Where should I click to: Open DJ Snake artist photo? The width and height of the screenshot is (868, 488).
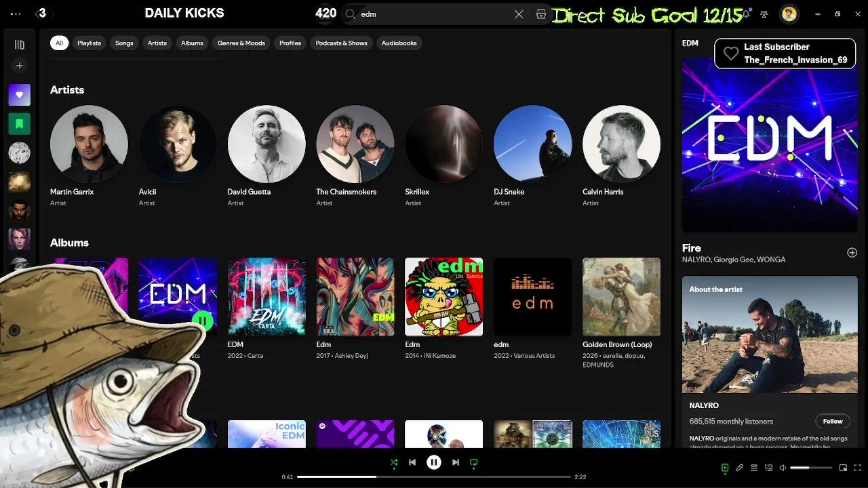coord(532,144)
